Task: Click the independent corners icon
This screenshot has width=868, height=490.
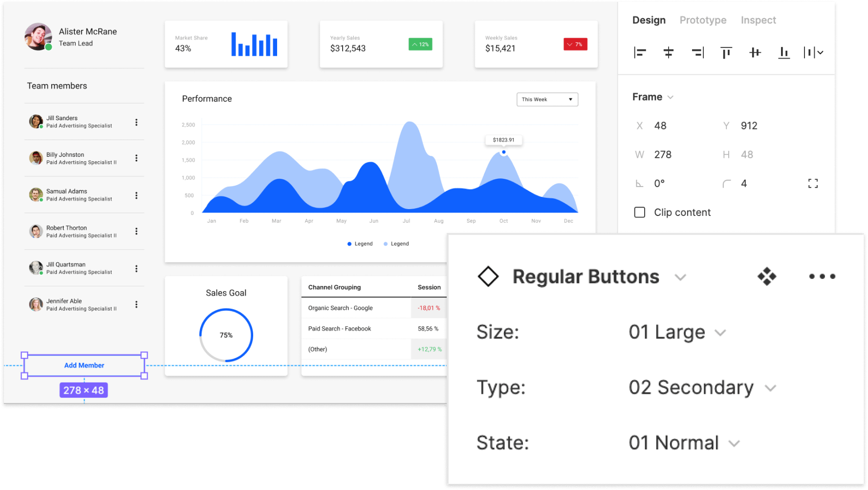Action: (x=813, y=184)
